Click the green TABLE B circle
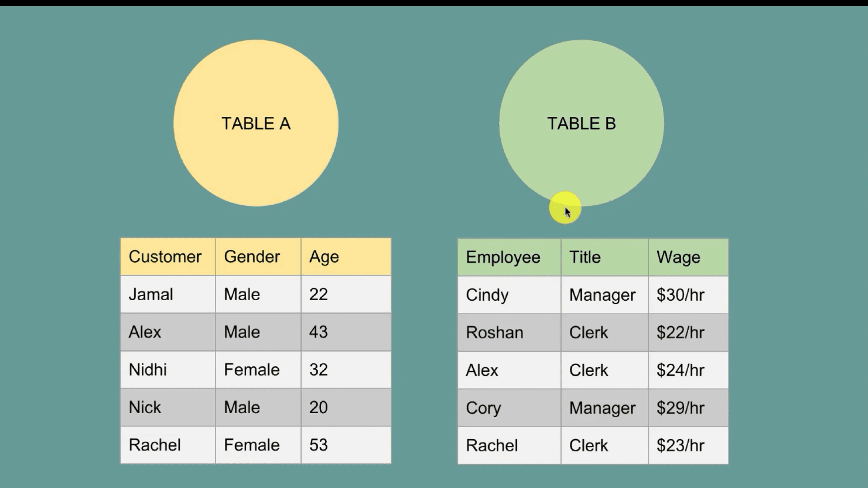This screenshot has height=488, width=868. click(x=581, y=123)
